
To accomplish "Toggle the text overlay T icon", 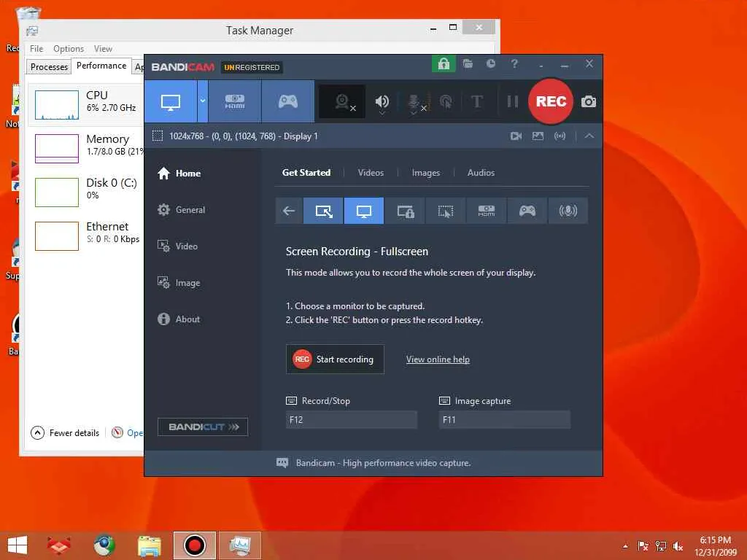I will coord(477,101).
